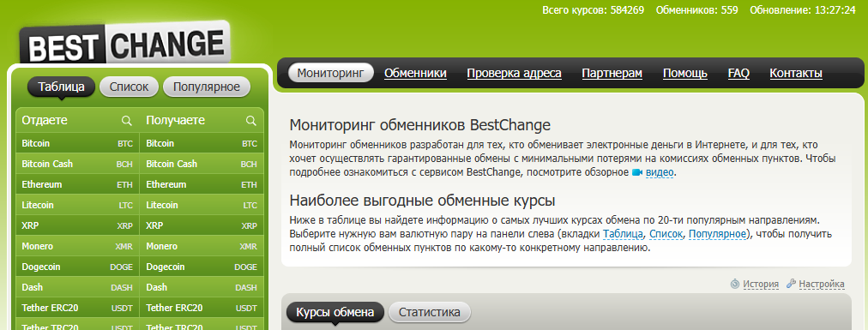The width and height of the screenshot is (868, 330).
Task: Select Ethereum in the Отдаете column
Action: (x=77, y=184)
